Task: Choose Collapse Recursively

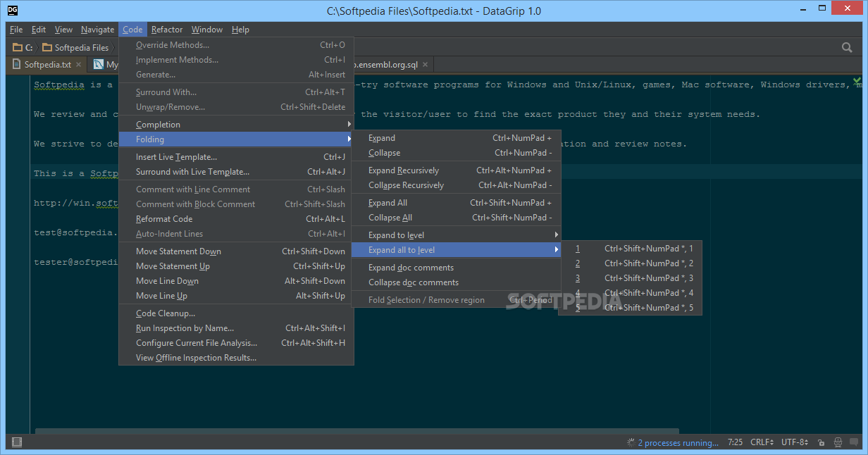Action: (x=456, y=185)
